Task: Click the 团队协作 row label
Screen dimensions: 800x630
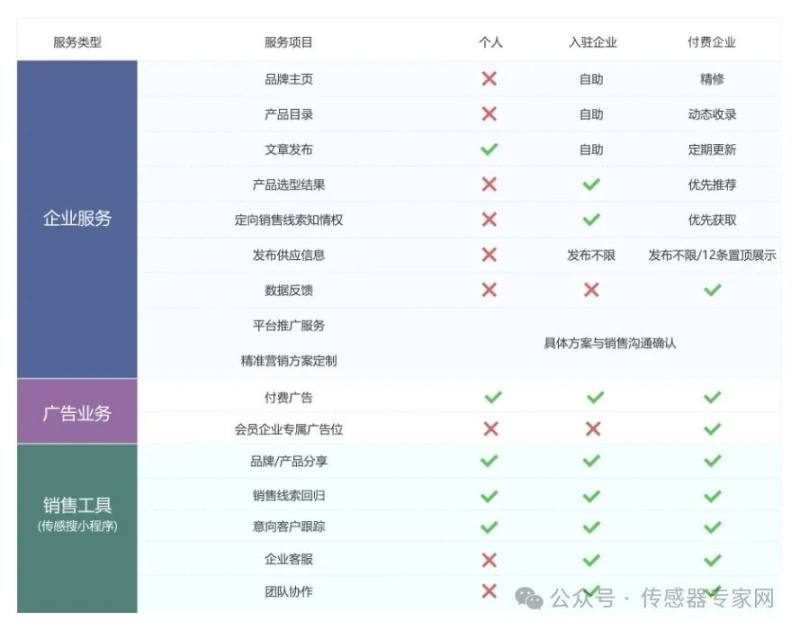Action: pos(288,592)
